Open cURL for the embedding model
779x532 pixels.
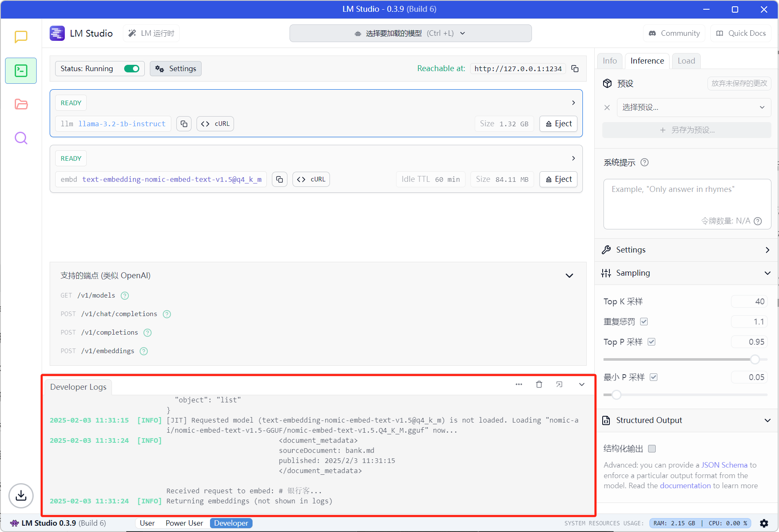pyautogui.click(x=311, y=179)
